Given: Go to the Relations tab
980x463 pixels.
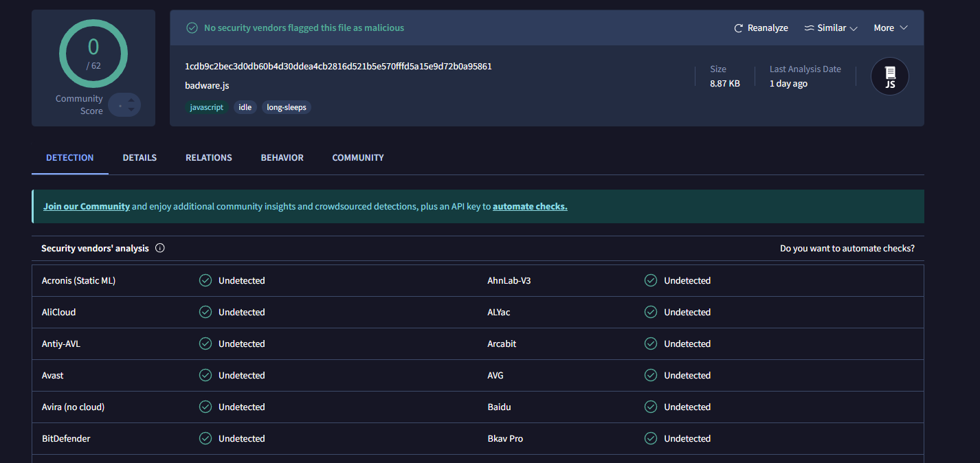Looking at the screenshot, I should click(208, 158).
